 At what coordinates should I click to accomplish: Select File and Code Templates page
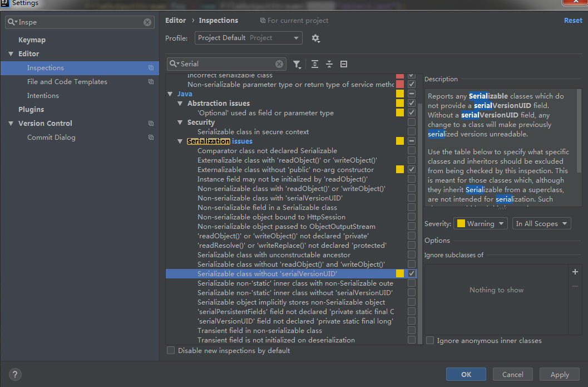tap(67, 82)
